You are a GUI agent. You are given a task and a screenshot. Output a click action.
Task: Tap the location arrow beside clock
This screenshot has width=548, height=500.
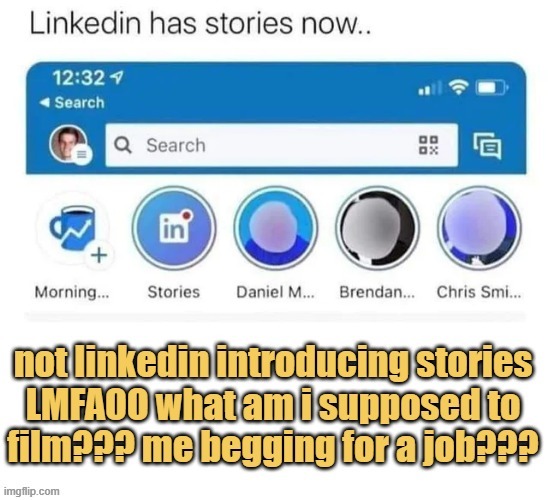(x=117, y=77)
